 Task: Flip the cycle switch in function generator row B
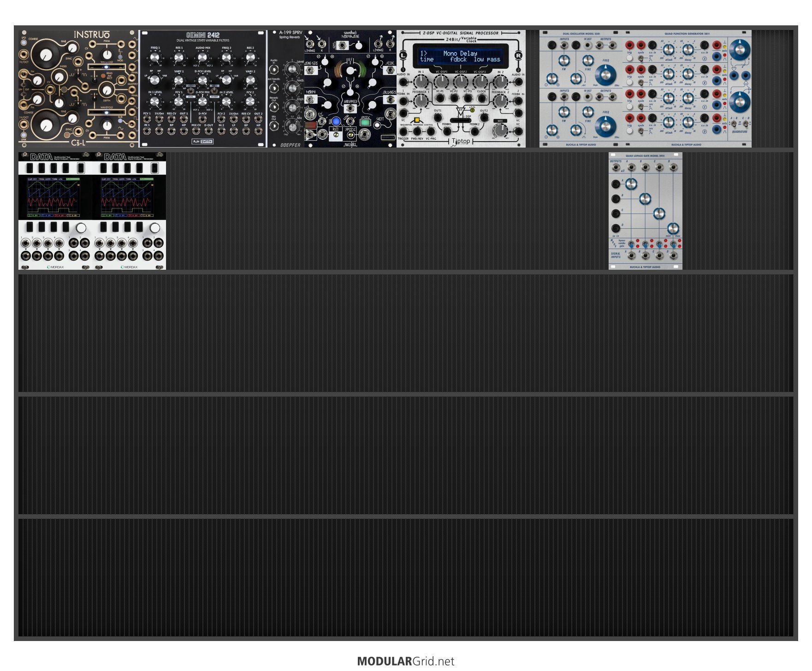point(641,82)
